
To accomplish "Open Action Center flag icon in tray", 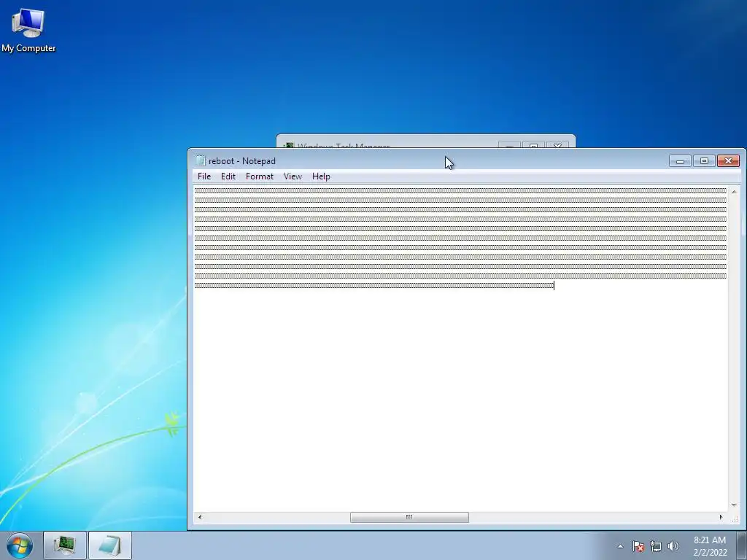I will (x=638, y=546).
